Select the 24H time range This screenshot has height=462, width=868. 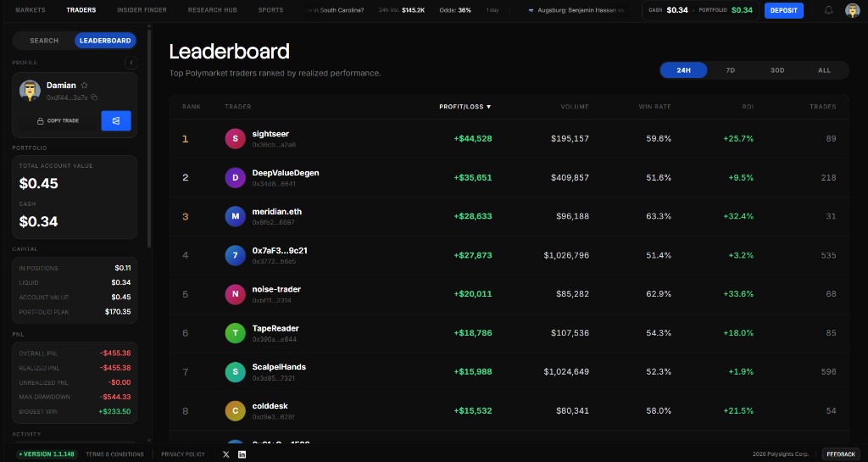pos(684,70)
